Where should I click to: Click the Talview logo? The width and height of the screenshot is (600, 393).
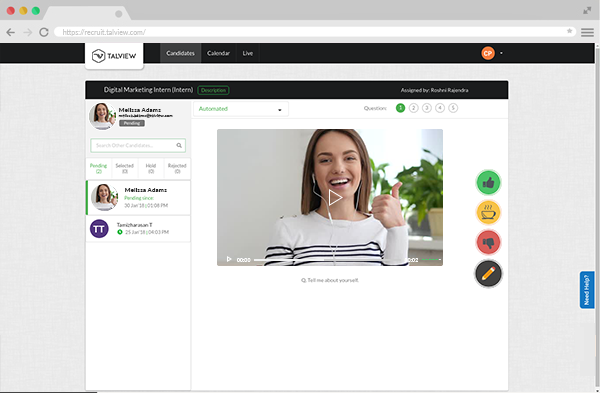coord(114,56)
